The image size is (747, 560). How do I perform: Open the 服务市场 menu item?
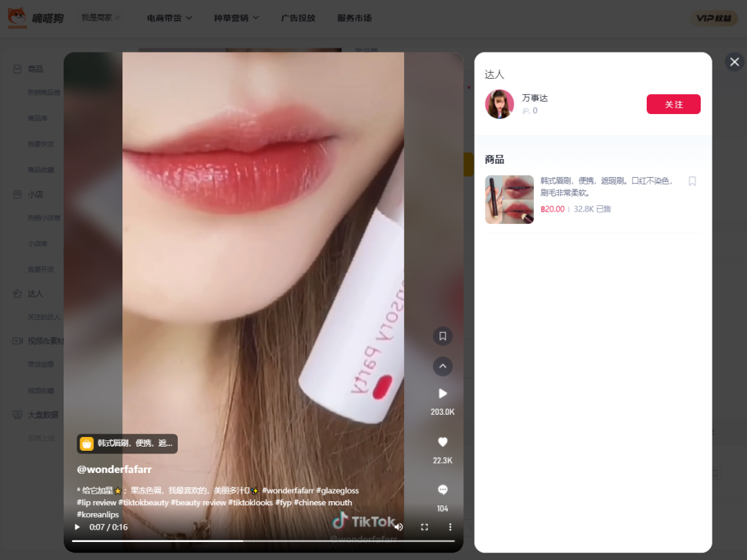tap(354, 18)
